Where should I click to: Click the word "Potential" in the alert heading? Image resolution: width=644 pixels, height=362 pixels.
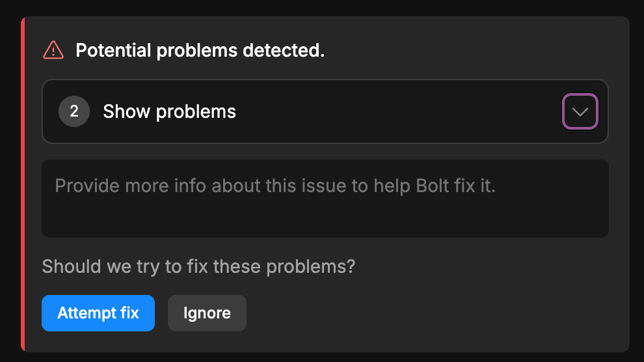[113, 50]
